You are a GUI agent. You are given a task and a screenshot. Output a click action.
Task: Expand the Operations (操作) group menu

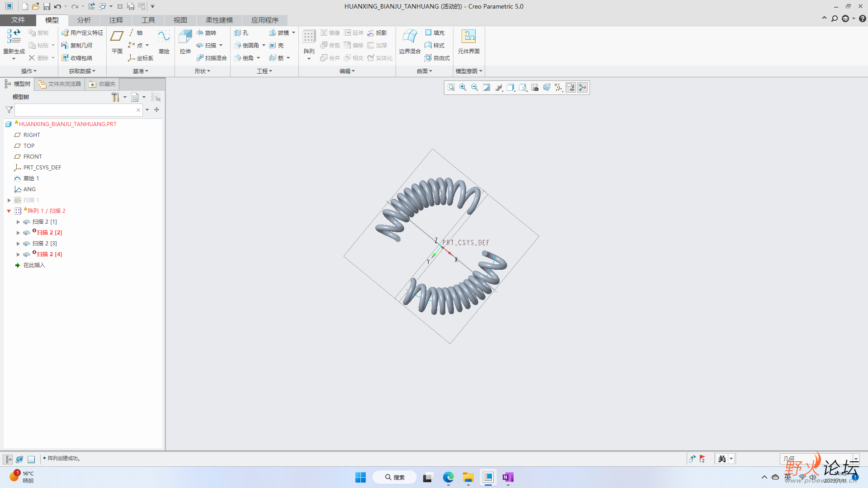[x=29, y=71]
